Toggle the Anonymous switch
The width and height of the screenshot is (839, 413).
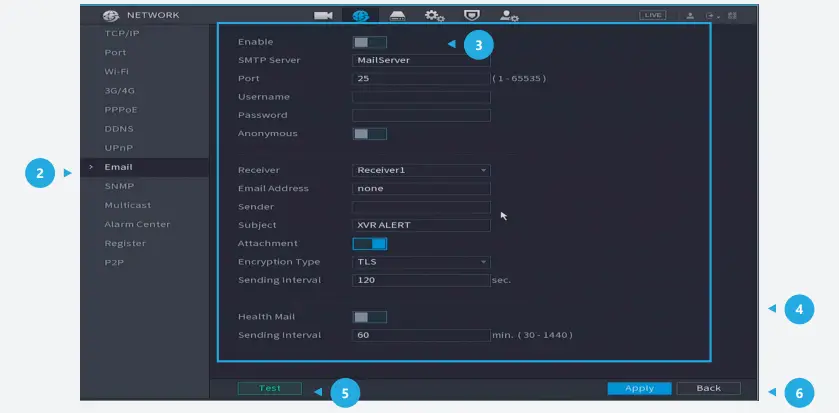370,134
